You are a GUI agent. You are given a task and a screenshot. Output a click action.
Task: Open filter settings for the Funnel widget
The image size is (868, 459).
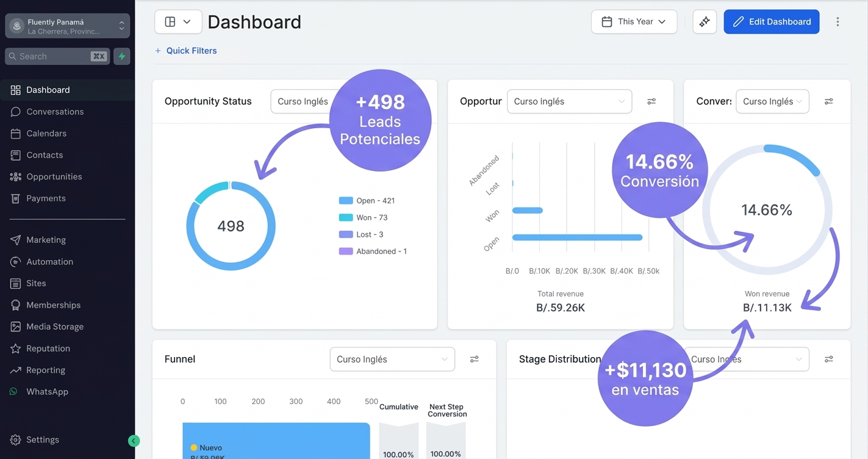pos(474,360)
